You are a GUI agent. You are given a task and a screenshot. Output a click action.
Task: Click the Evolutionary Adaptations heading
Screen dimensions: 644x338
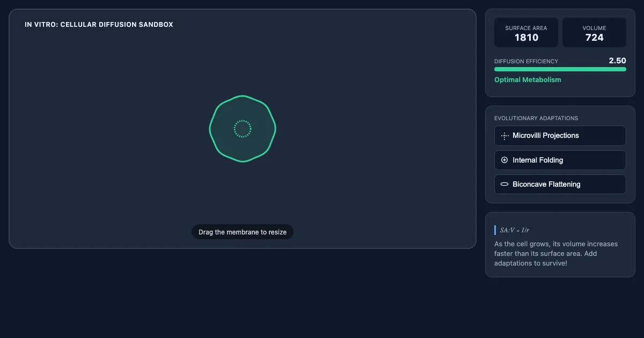pos(536,118)
